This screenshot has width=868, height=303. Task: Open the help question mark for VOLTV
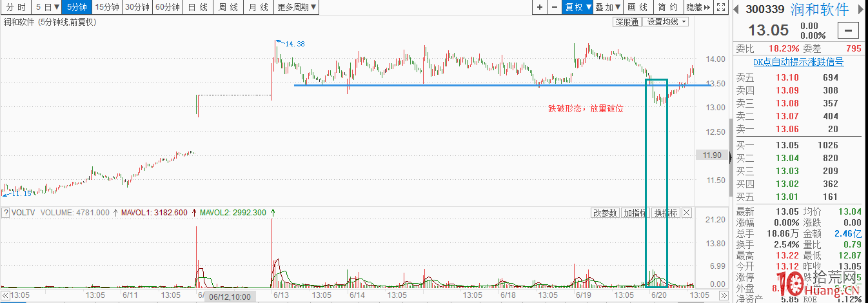pos(6,212)
